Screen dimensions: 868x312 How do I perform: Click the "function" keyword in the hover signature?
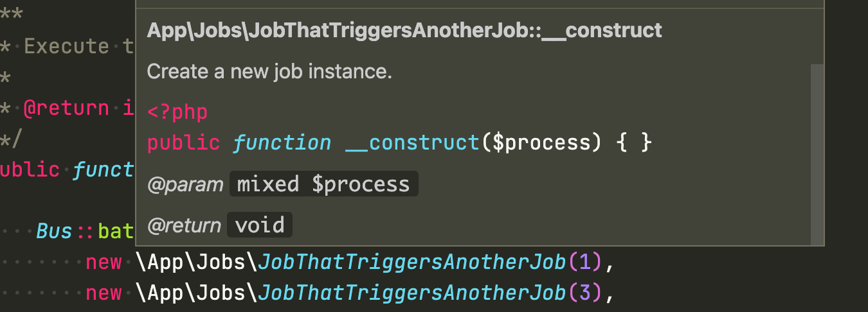click(282, 143)
